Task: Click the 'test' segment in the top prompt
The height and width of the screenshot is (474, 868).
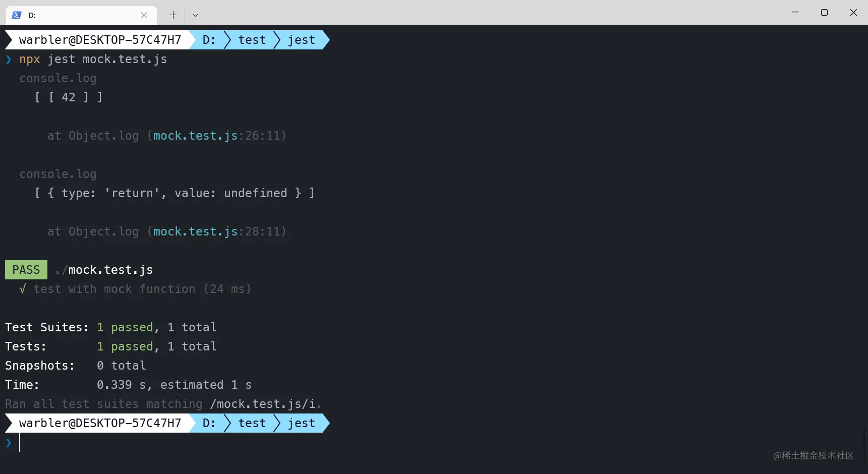Action: point(252,40)
